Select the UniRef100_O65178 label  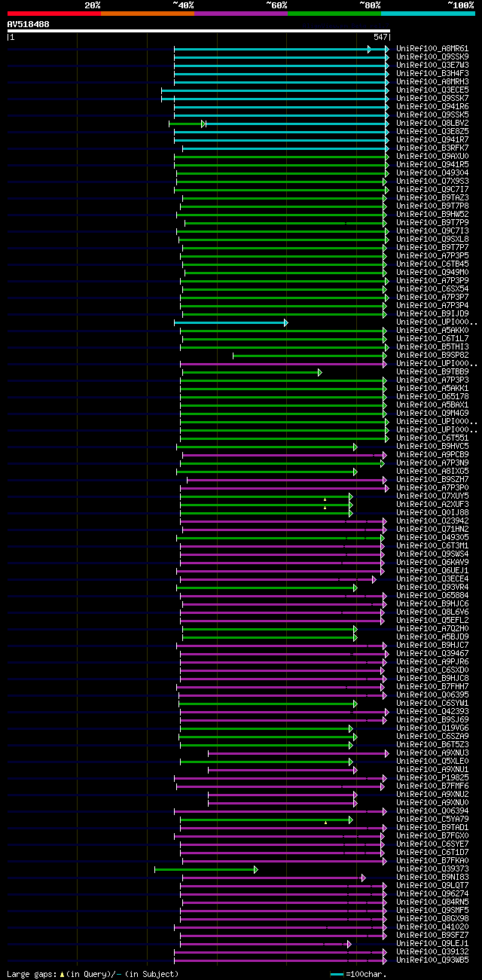(x=433, y=397)
